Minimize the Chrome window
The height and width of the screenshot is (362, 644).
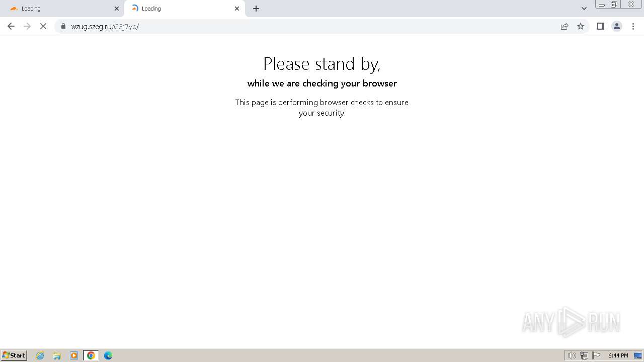pyautogui.click(x=601, y=5)
